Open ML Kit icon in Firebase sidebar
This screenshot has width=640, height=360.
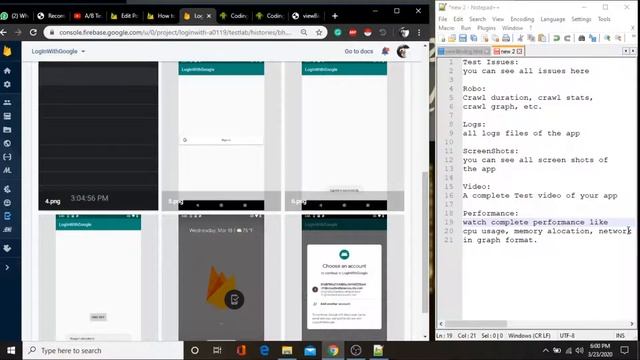tap(7, 170)
